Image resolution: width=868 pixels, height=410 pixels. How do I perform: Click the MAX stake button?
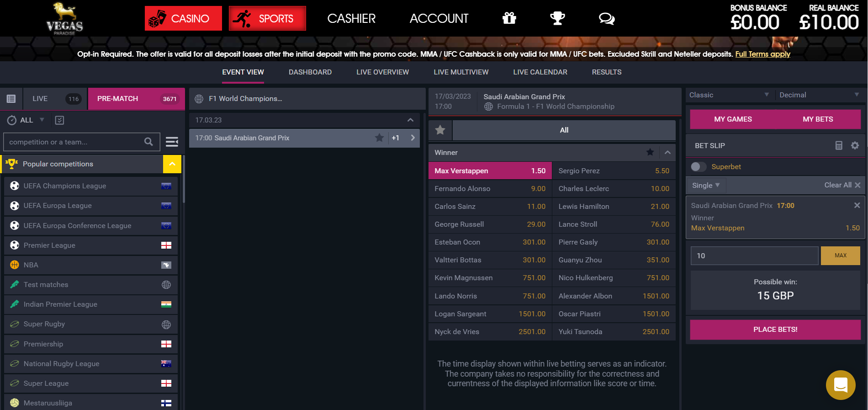pyautogui.click(x=841, y=256)
